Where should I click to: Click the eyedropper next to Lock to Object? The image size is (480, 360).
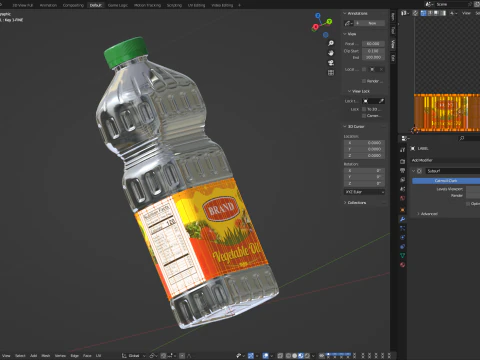click(x=381, y=101)
